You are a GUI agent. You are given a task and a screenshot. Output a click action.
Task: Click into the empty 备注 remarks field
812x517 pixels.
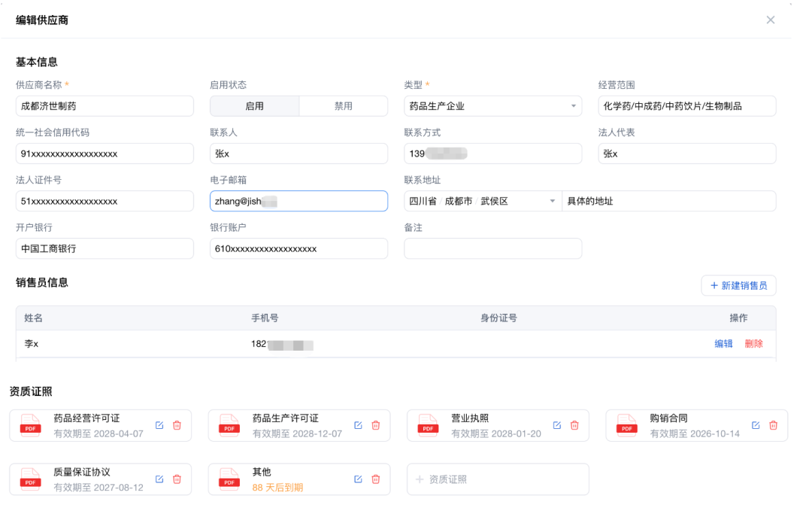point(492,248)
